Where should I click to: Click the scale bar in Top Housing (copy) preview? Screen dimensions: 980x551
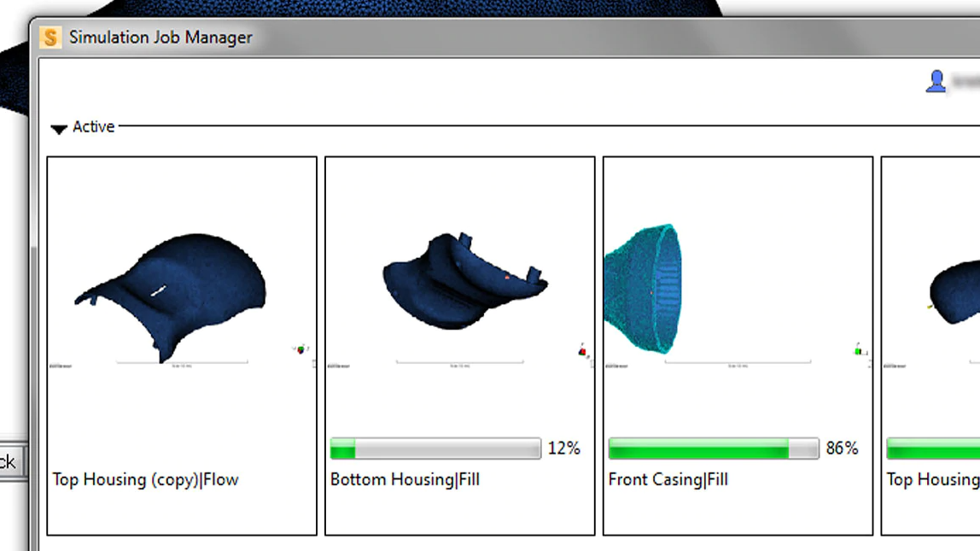[182, 363]
